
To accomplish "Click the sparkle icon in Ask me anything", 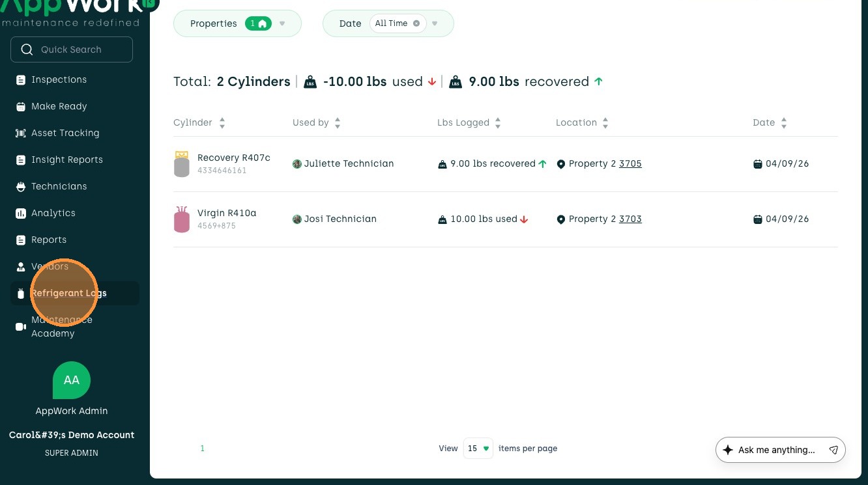I will pos(728,450).
